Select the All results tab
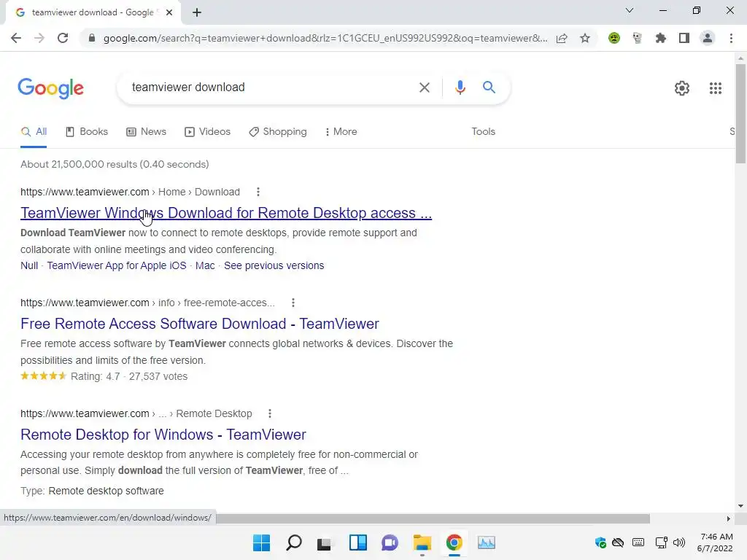747x560 pixels. pyautogui.click(x=34, y=132)
